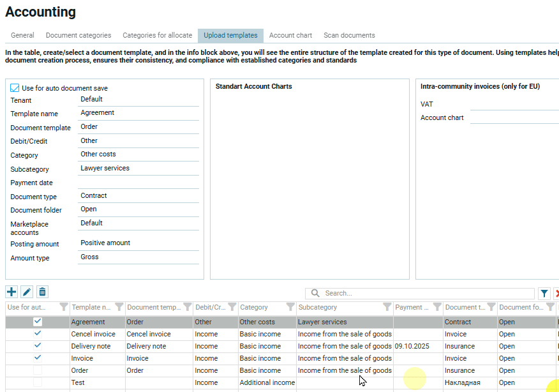Image resolution: width=559 pixels, height=392 pixels.
Task: Open the Scan documents tab
Action: tap(349, 35)
